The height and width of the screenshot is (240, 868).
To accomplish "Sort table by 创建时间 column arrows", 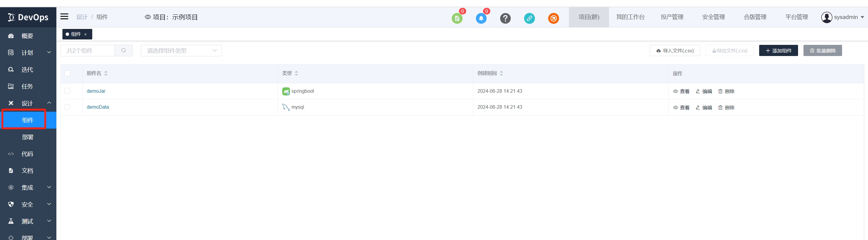I will (x=501, y=73).
